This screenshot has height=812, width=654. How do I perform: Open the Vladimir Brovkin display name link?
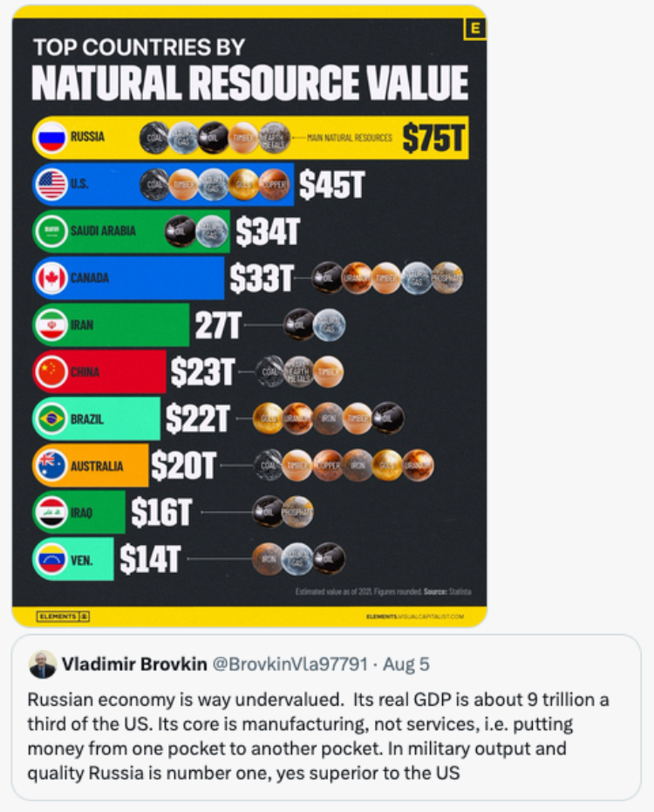(x=134, y=665)
